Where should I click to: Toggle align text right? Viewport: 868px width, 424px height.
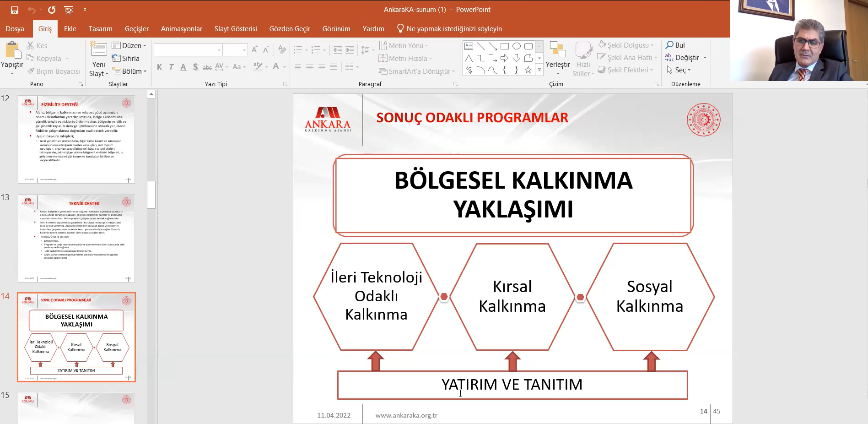tap(322, 67)
